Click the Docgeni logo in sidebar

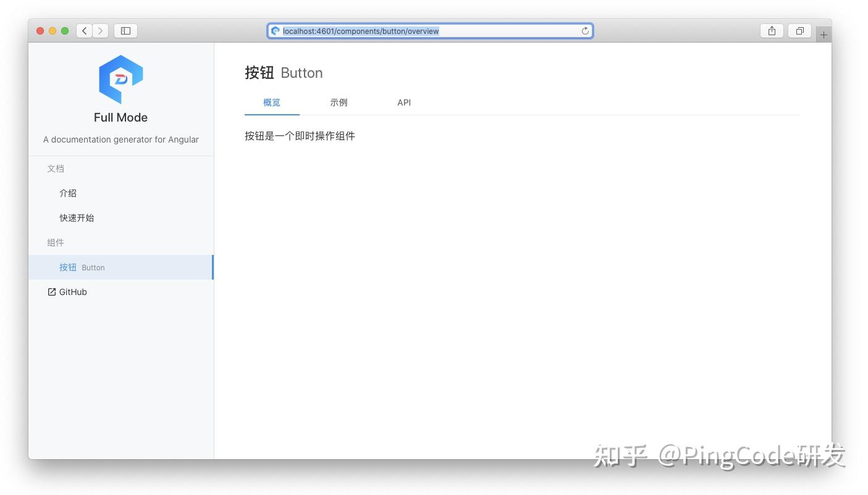tap(121, 79)
